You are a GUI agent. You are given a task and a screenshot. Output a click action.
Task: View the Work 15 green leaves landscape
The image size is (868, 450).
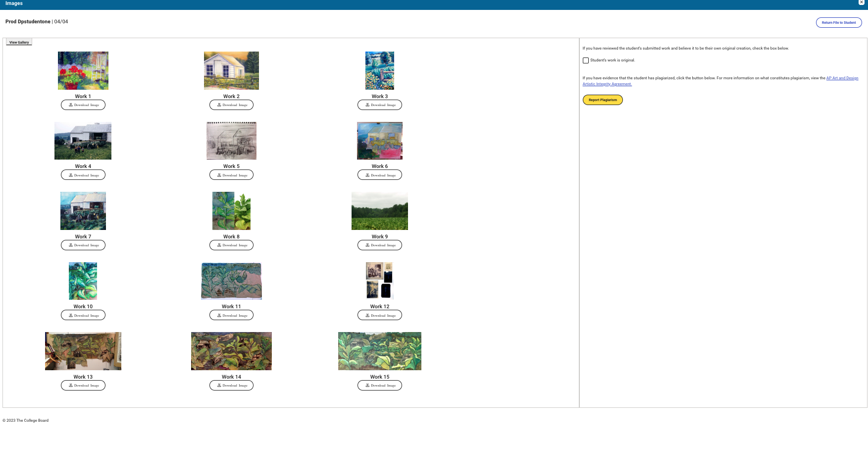tap(380, 351)
